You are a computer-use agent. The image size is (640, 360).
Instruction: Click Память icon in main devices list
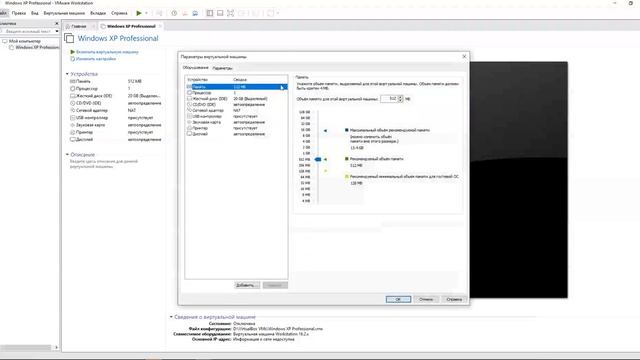coord(72,81)
